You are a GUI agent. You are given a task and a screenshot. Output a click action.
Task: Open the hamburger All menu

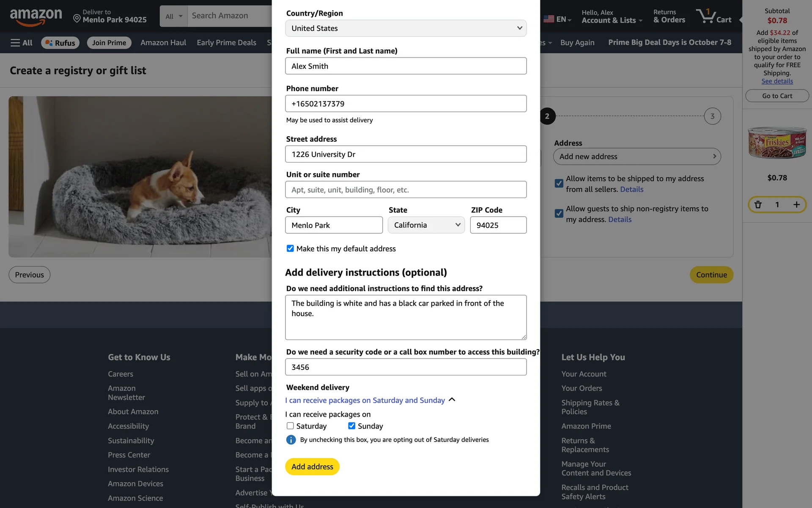pos(21,43)
